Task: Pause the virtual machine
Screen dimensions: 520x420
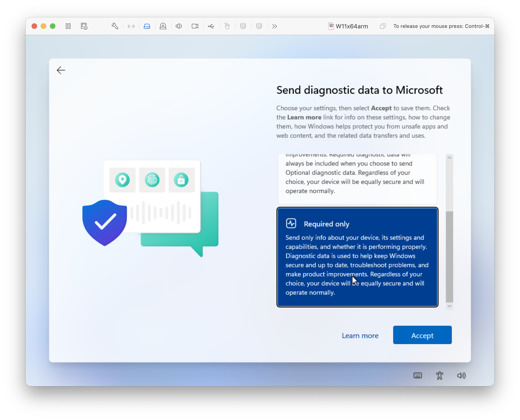Action: [x=68, y=26]
